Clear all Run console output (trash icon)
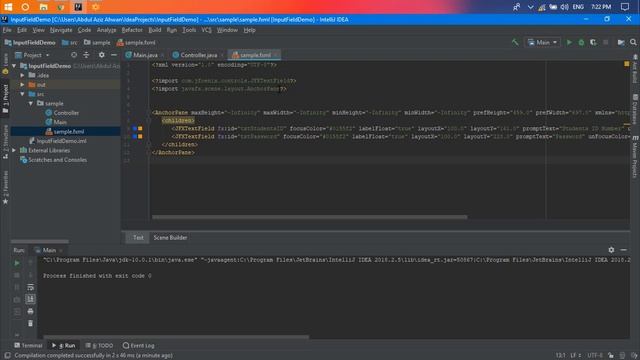 (x=30, y=323)
